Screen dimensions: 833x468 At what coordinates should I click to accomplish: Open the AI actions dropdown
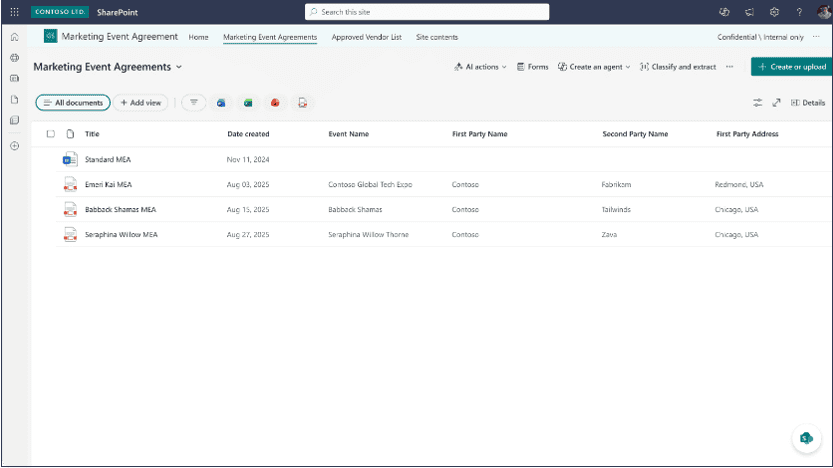coord(480,67)
